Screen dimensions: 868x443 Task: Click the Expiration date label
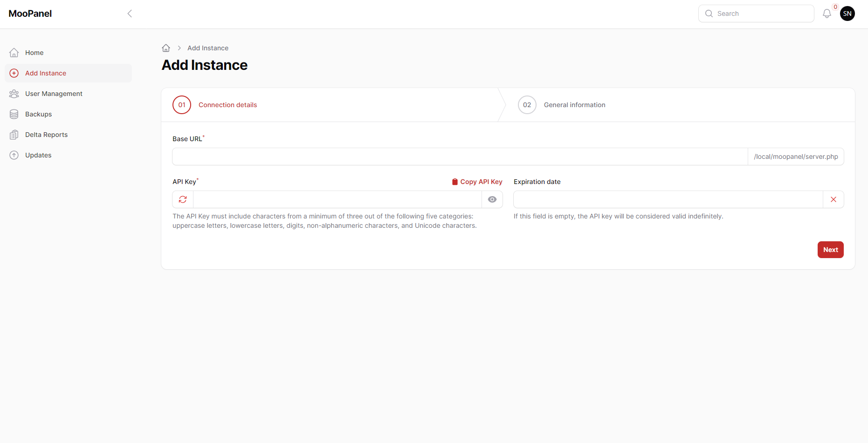tap(537, 182)
